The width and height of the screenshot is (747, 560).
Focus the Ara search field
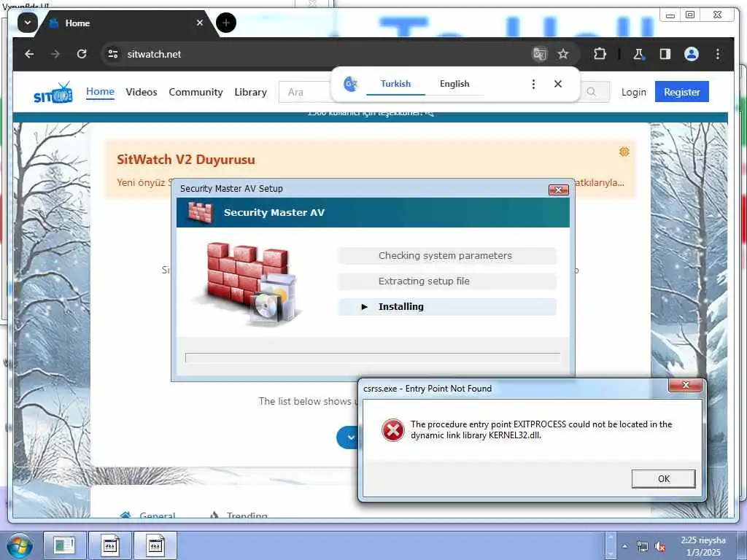point(305,92)
